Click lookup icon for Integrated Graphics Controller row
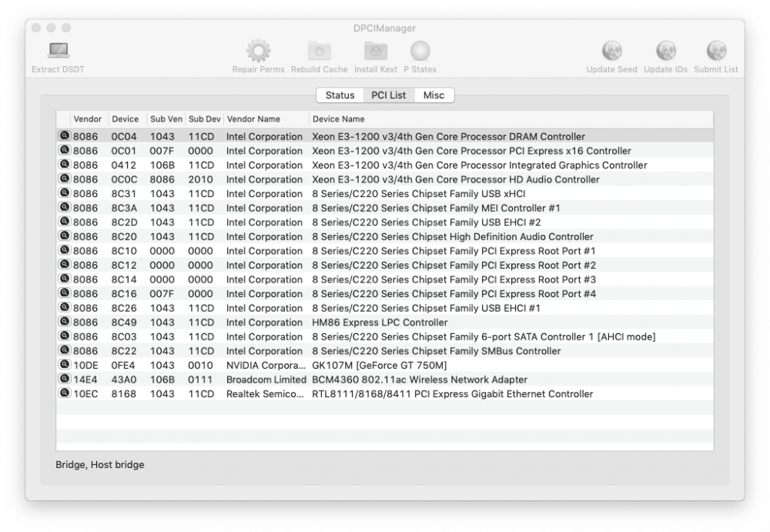 pos(65,164)
